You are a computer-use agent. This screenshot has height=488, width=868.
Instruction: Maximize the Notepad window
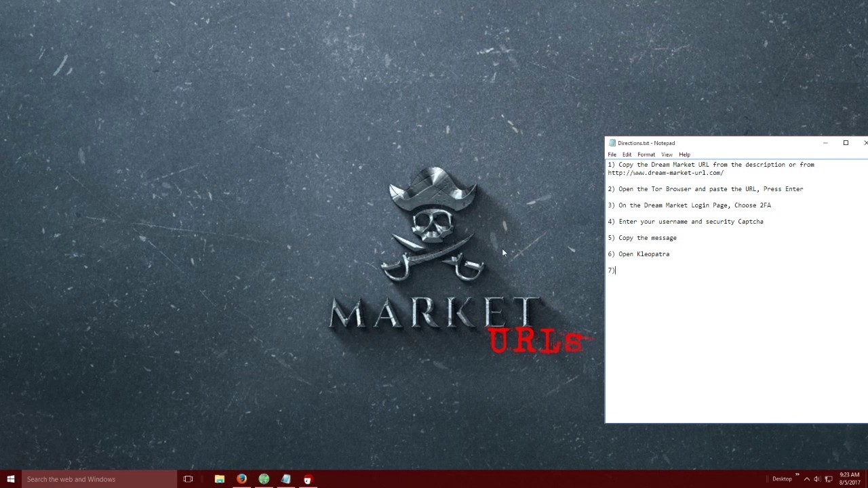coord(846,143)
